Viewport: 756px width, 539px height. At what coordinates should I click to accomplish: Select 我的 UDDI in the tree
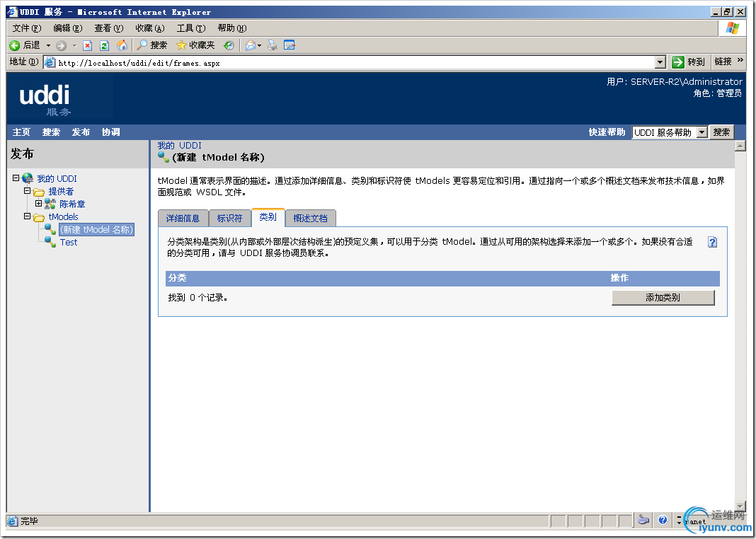(x=57, y=178)
